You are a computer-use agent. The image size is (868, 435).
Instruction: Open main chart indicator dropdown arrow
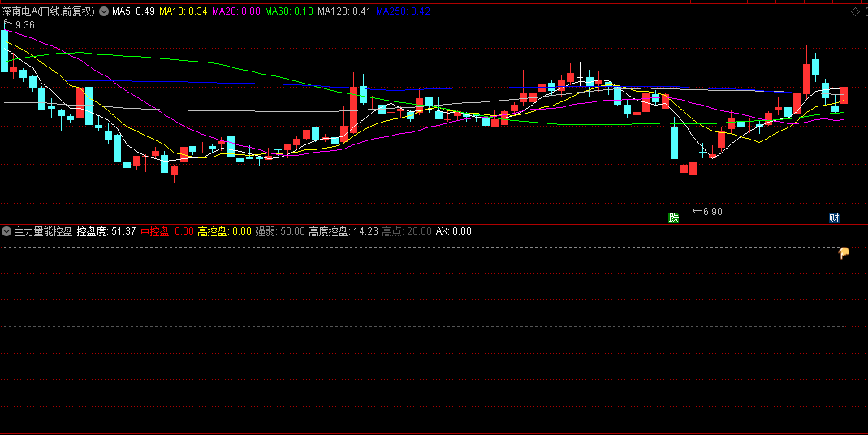click(x=104, y=11)
